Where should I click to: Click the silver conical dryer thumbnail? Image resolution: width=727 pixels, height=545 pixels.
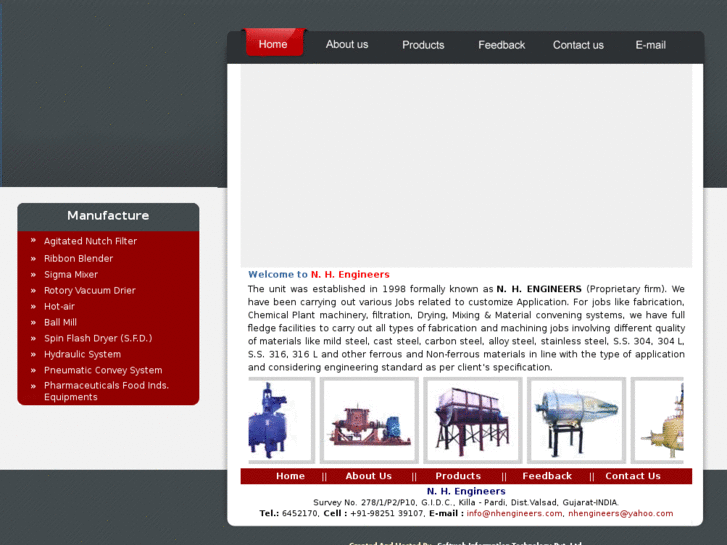[x=576, y=420]
